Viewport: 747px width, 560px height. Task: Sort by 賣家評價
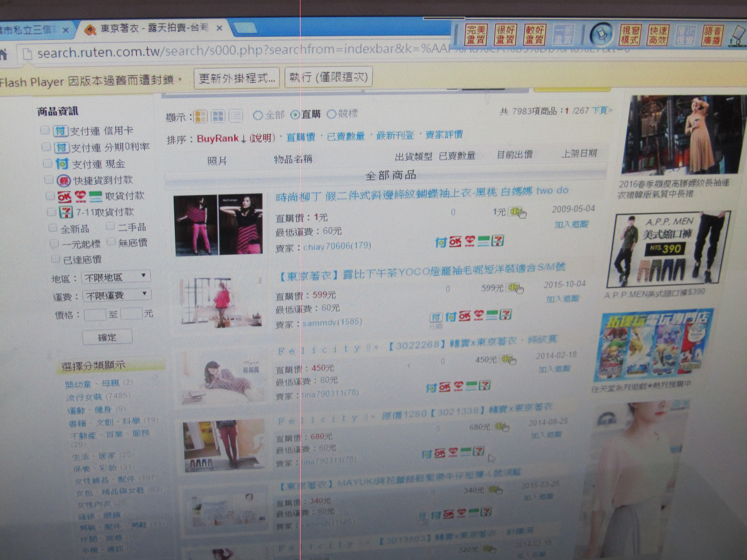coord(444,135)
